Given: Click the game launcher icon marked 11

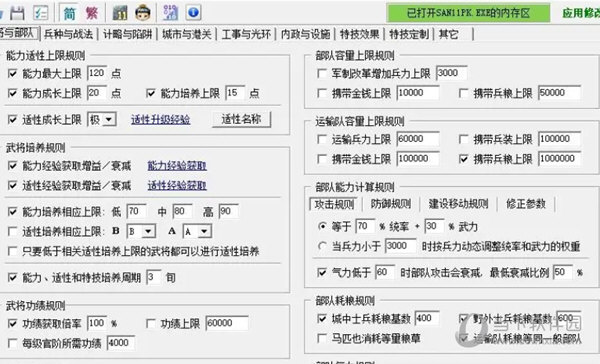Looking at the screenshot, I should coord(120,13).
